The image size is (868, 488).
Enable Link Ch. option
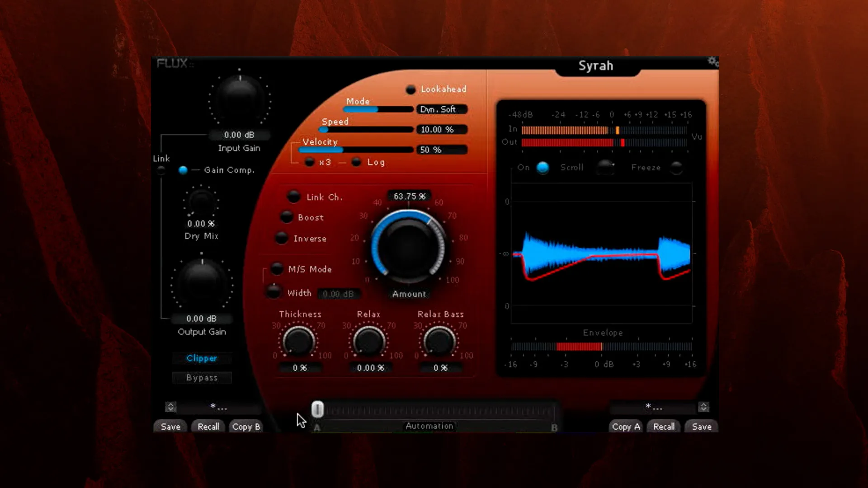click(x=293, y=197)
